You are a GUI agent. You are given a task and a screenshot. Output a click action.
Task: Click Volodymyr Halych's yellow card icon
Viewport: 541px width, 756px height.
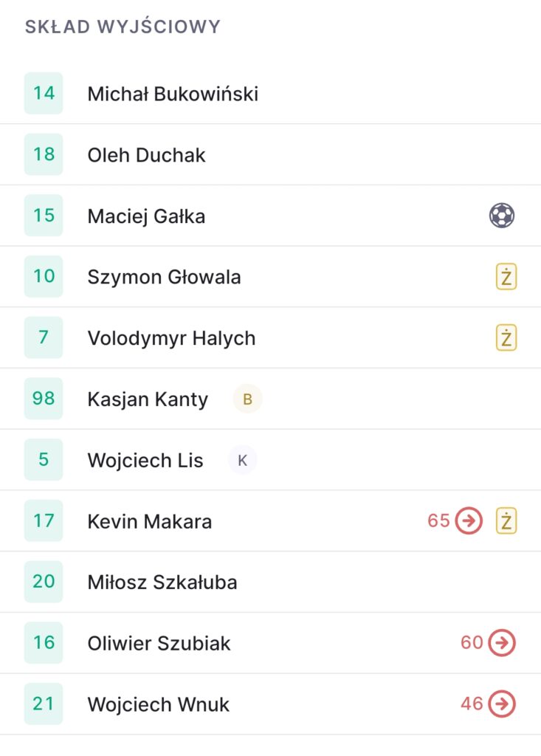[506, 338]
